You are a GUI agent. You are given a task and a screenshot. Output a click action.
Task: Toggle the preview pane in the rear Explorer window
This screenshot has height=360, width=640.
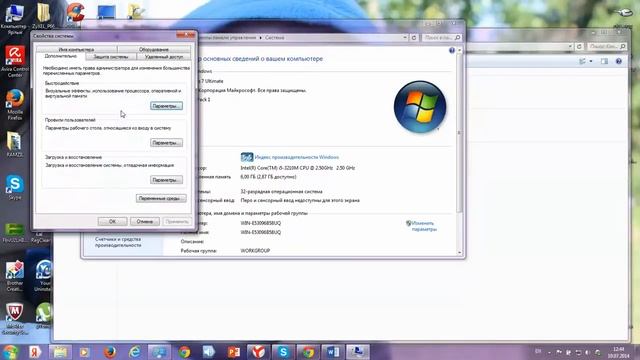pyautogui.click(x=604, y=61)
